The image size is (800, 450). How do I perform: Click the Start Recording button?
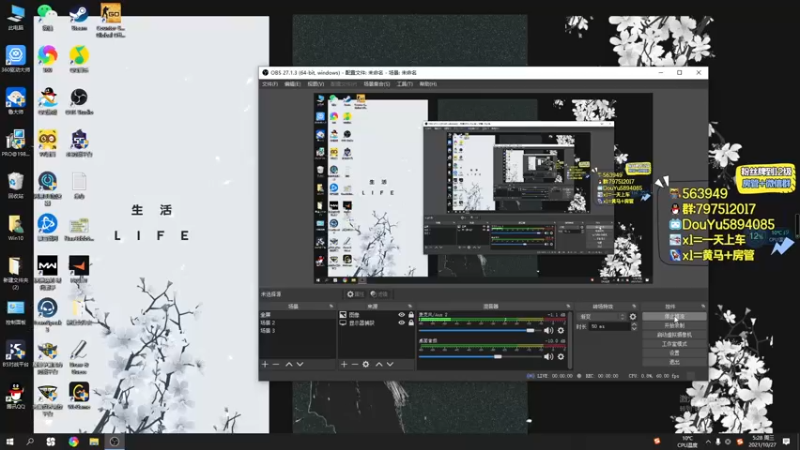(674, 326)
